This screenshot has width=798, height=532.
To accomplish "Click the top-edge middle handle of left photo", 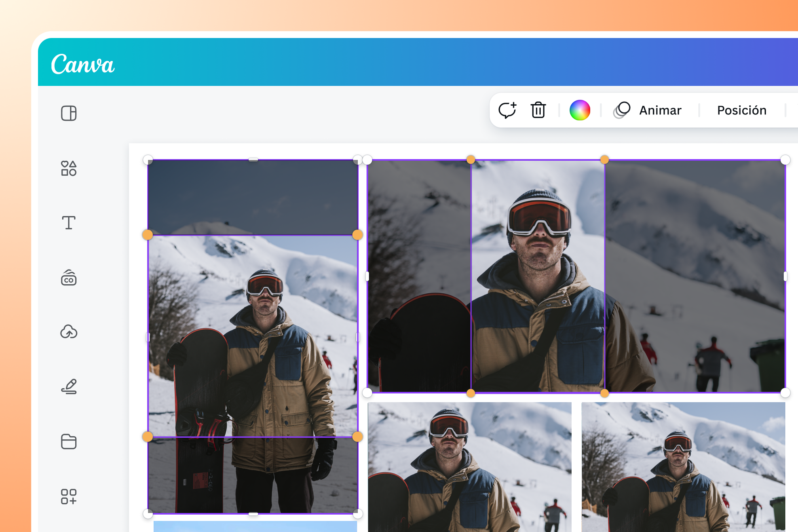I will (253, 160).
